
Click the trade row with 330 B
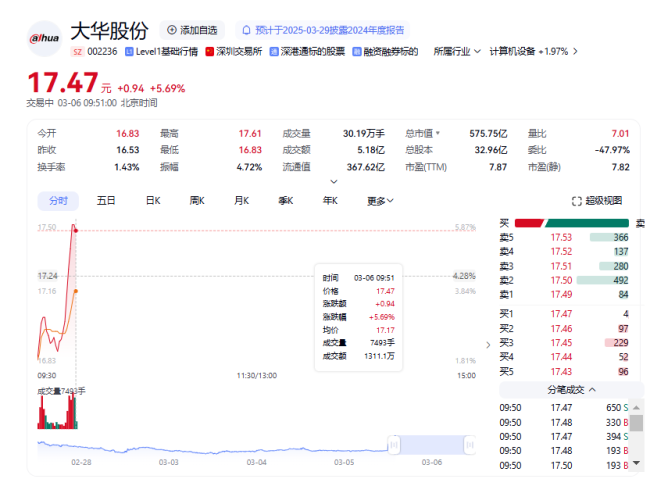[x=564, y=422]
